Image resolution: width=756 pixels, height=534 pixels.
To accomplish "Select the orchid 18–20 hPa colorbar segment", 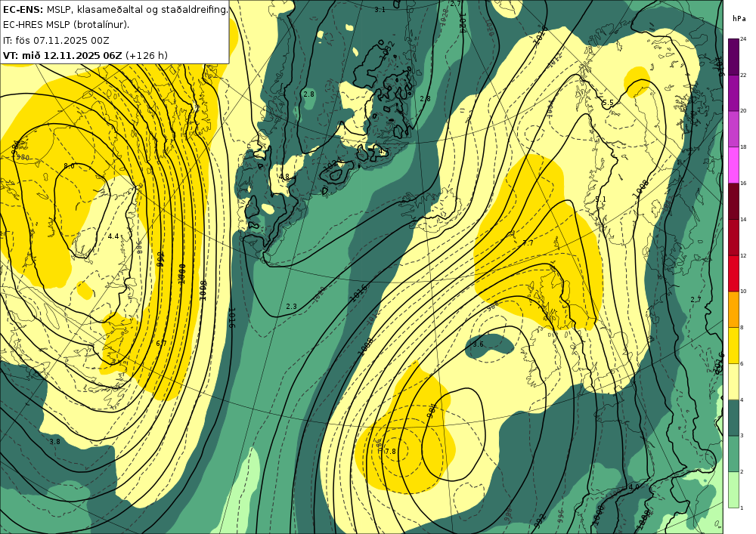I will point(733,129).
